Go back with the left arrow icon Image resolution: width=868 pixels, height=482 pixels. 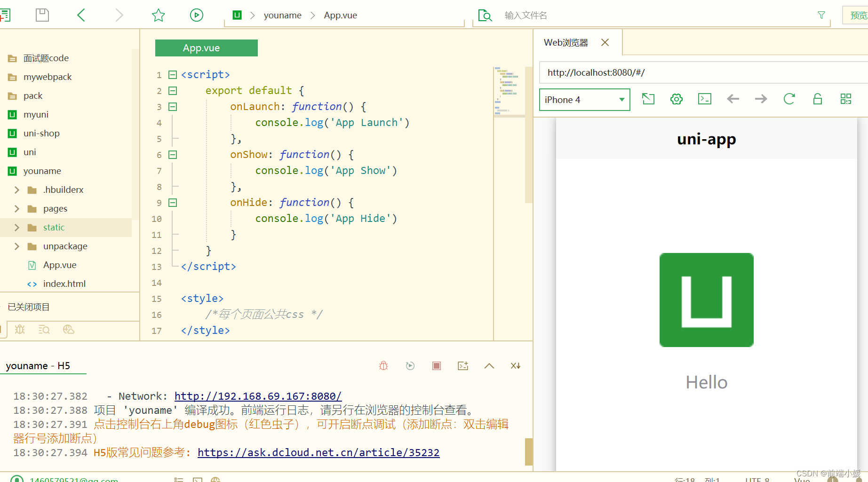click(81, 15)
